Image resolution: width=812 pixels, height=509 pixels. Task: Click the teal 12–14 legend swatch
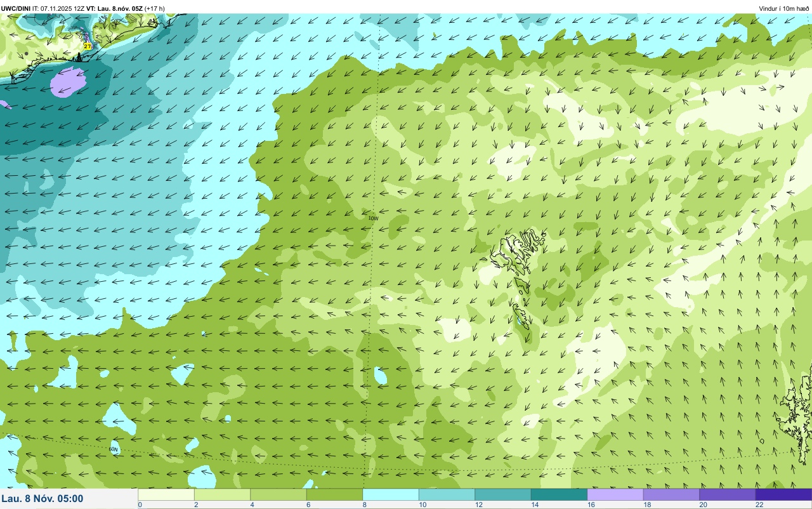503,494
